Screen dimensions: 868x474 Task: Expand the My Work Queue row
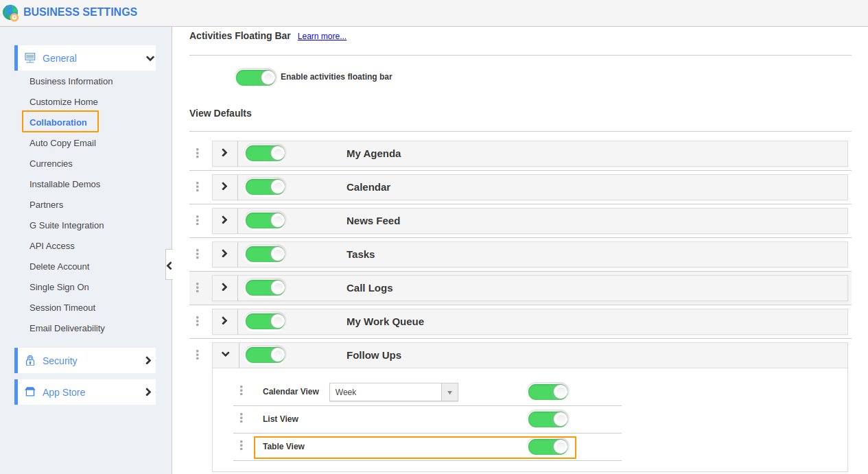[224, 321]
